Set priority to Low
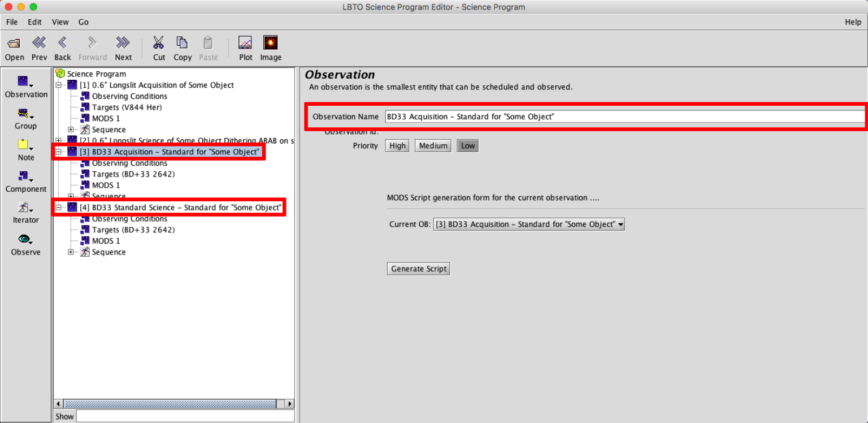Screen dimensions: 868x423 468,146
